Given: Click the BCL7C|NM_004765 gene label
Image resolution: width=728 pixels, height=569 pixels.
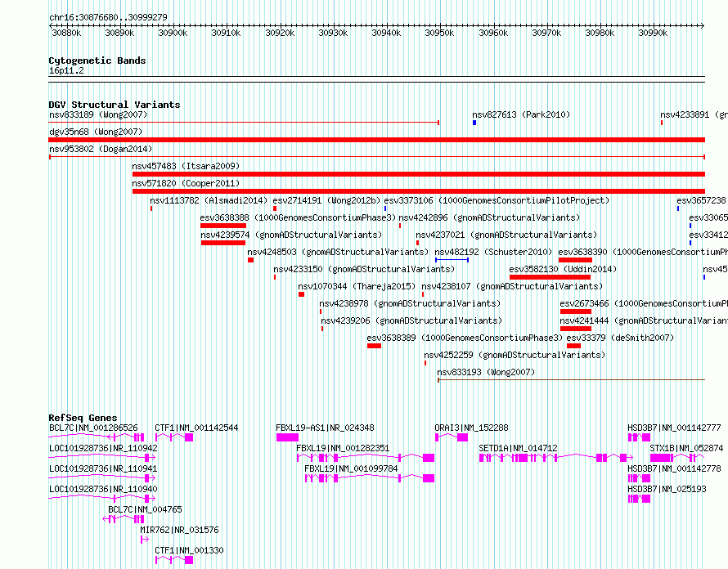Looking at the screenshot, I should point(145,509).
